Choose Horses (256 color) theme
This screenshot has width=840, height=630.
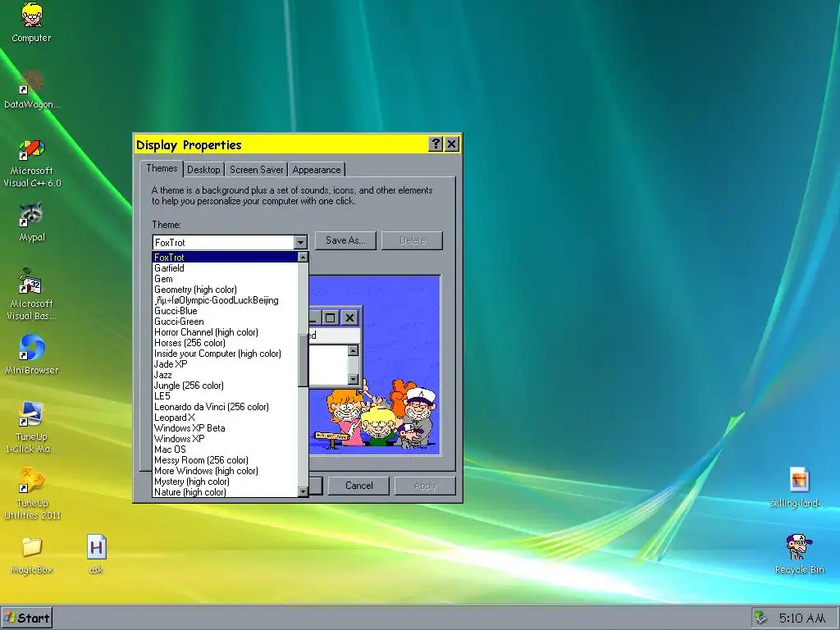click(x=225, y=343)
